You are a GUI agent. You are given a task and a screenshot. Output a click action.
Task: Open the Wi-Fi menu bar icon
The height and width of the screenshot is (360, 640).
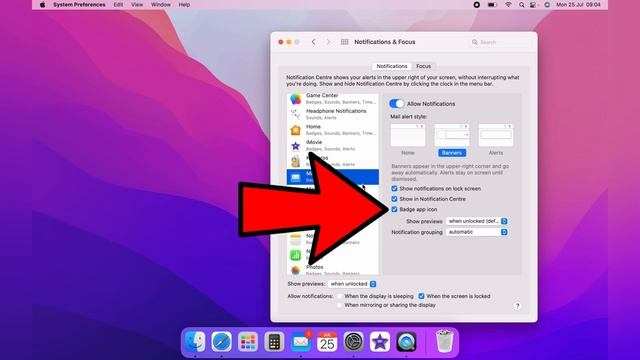point(508,5)
